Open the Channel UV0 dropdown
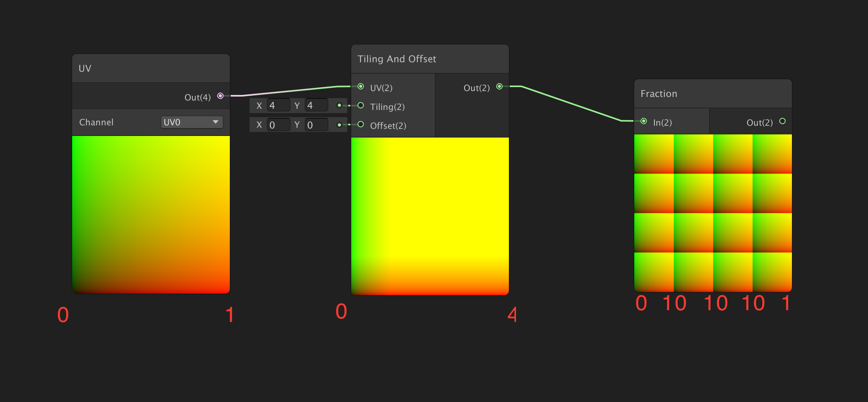 tap(192, 122)
